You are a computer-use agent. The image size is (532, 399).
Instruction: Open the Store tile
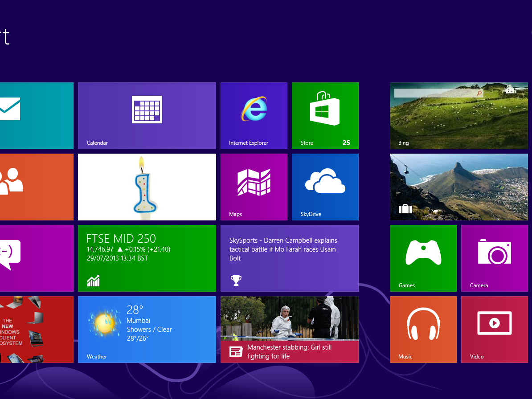[x=325, y=116]
